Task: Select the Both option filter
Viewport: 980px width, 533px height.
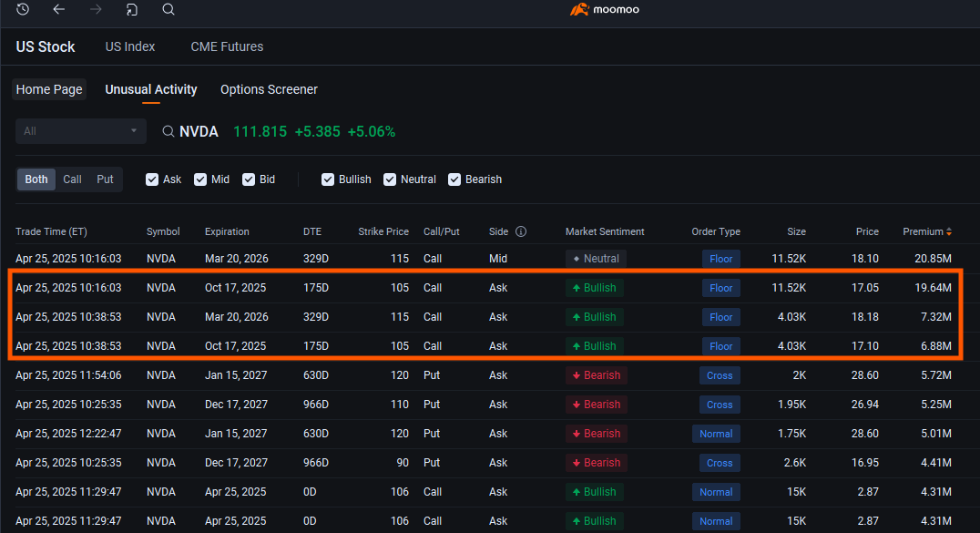Action: pos(36,179)
